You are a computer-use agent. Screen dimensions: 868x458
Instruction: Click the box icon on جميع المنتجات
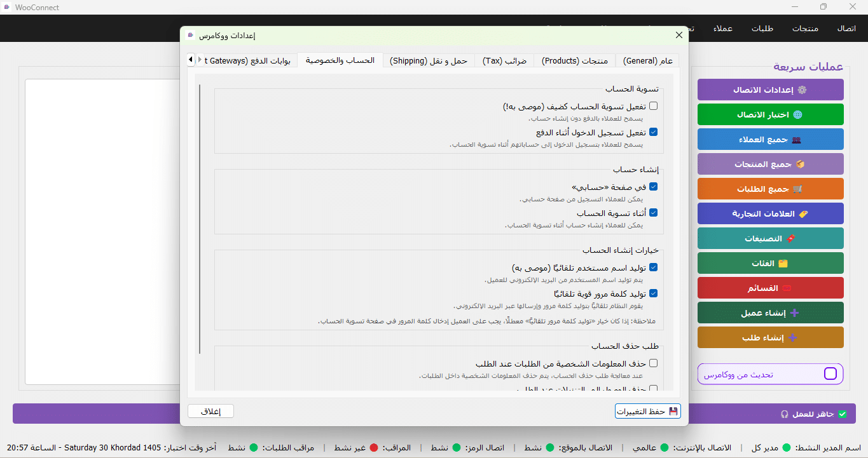point(800,165)
